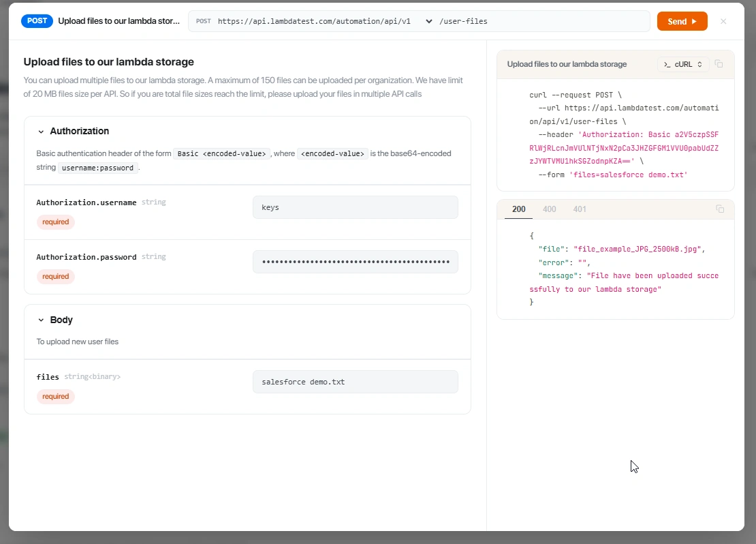
Task: Click the --form 'files=salesforce demo.txt' line
Action: point(613,175)
